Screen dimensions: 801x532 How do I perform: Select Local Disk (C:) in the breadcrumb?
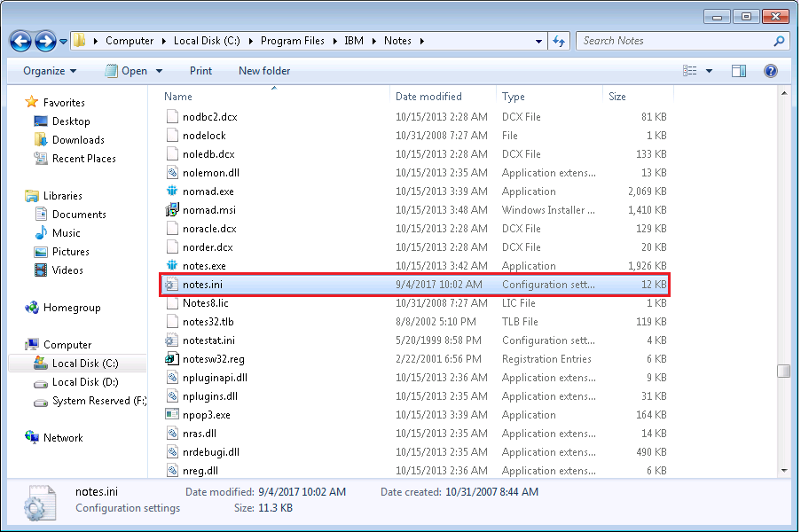click(207, 41)
